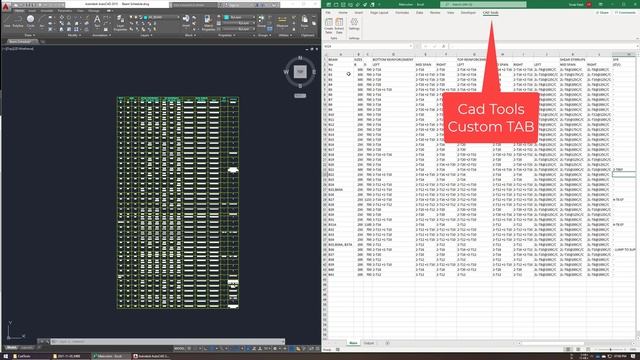
Task: Expand the AutoCAD Layers panel
Action: (x=146, y=35)
